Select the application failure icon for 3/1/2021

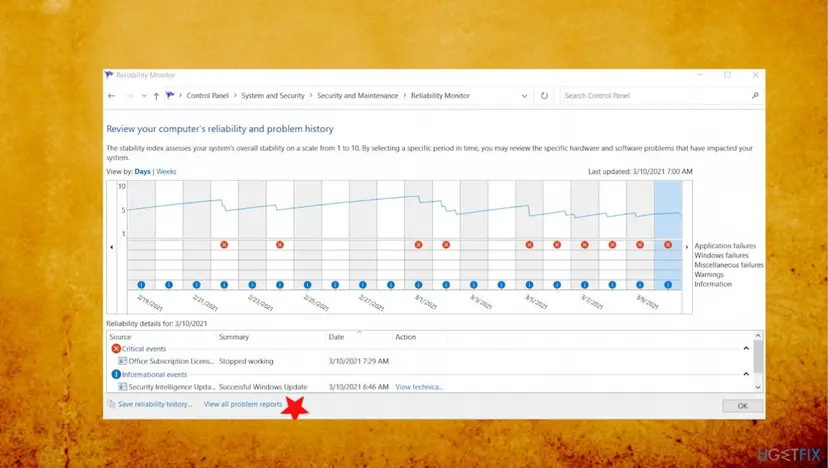click(x=418, y=245)
